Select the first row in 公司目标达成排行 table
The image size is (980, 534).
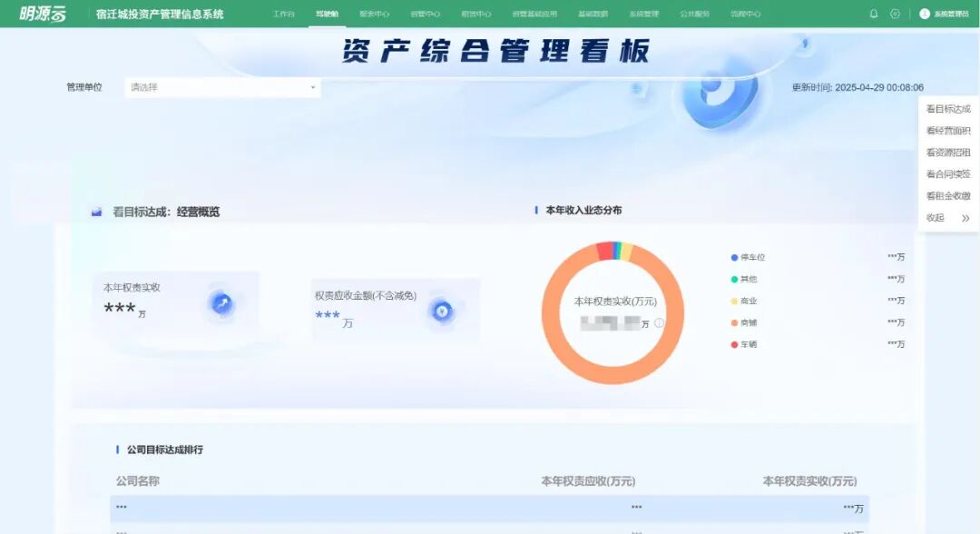tap(488, 509)
